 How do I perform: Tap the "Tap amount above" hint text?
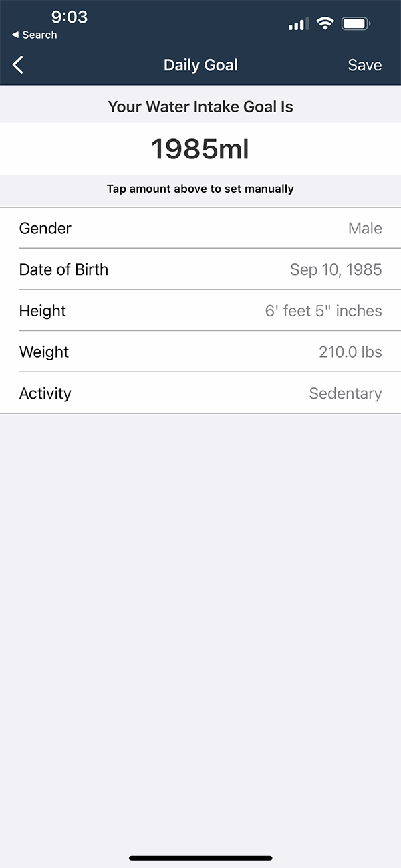tap(200, 189)
